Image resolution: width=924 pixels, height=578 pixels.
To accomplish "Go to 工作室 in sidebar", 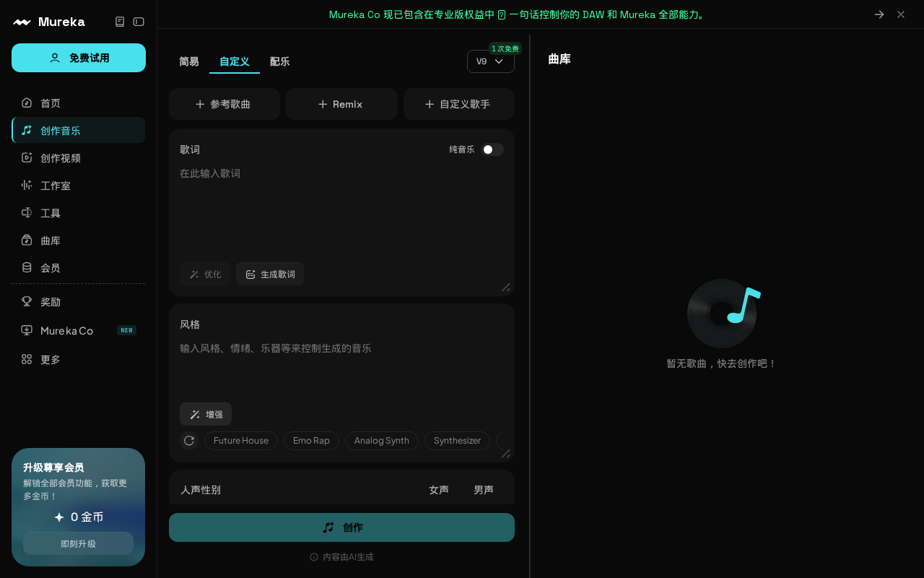I will pyautogui.click(x=78, y=185).
